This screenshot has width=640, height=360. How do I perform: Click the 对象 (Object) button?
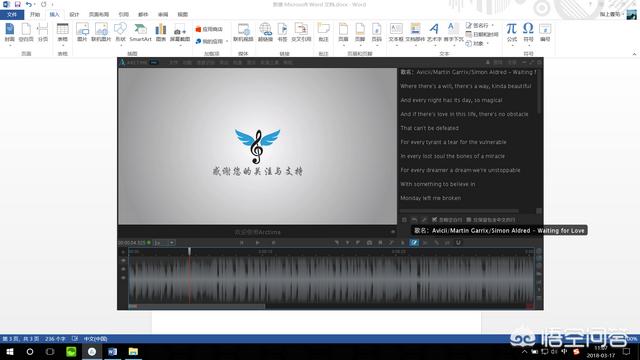point(477,43)
